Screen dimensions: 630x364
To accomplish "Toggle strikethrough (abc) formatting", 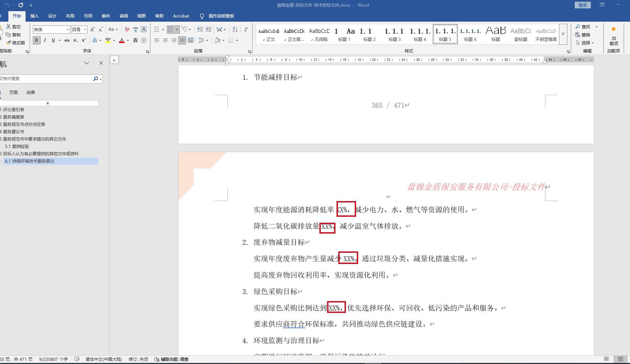I will (x=67, y=41).
